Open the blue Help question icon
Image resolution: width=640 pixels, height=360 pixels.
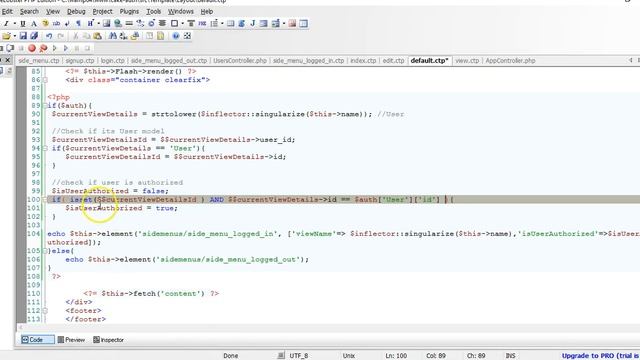176,36
